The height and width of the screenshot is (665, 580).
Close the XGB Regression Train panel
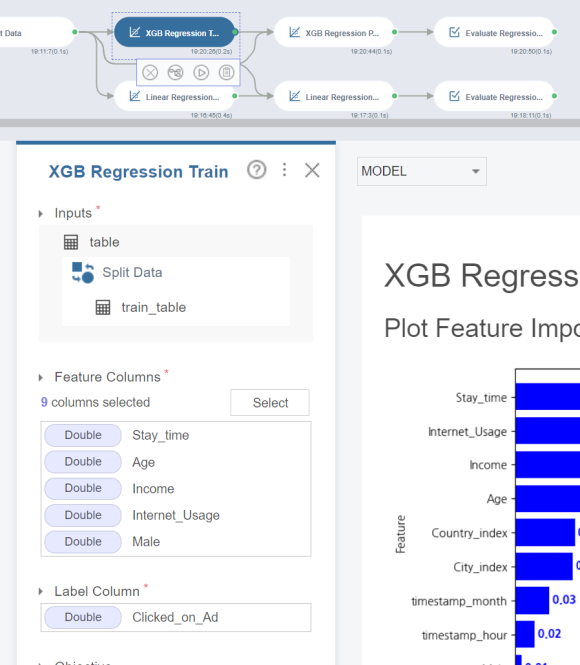[312, 170]
